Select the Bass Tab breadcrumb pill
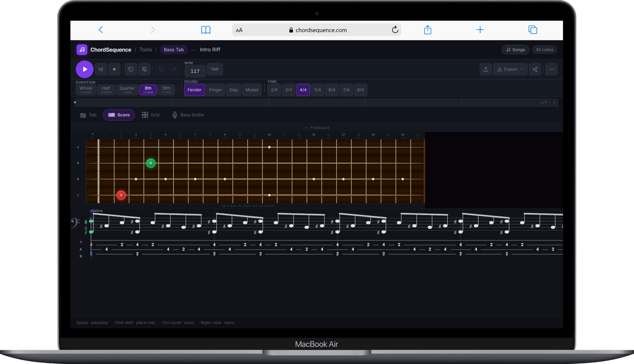Image resolution: width=634 pixels, height=364 pixels. pos(174,50)
